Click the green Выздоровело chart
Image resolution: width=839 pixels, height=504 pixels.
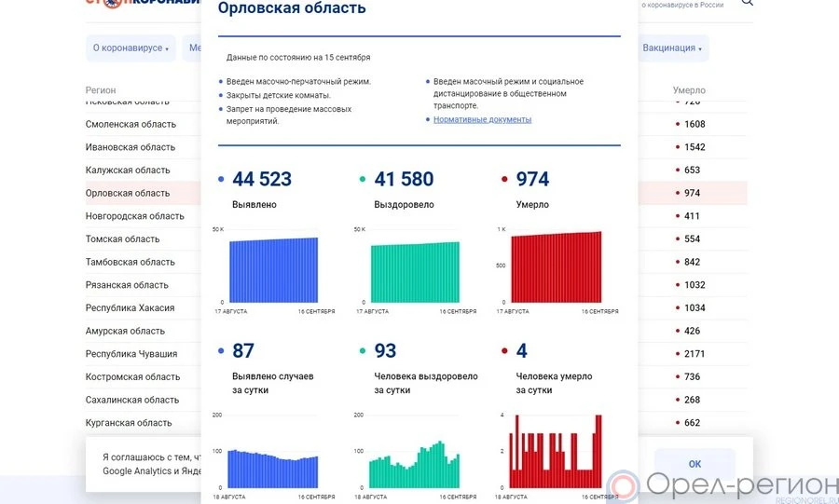(x=415, y=272)
